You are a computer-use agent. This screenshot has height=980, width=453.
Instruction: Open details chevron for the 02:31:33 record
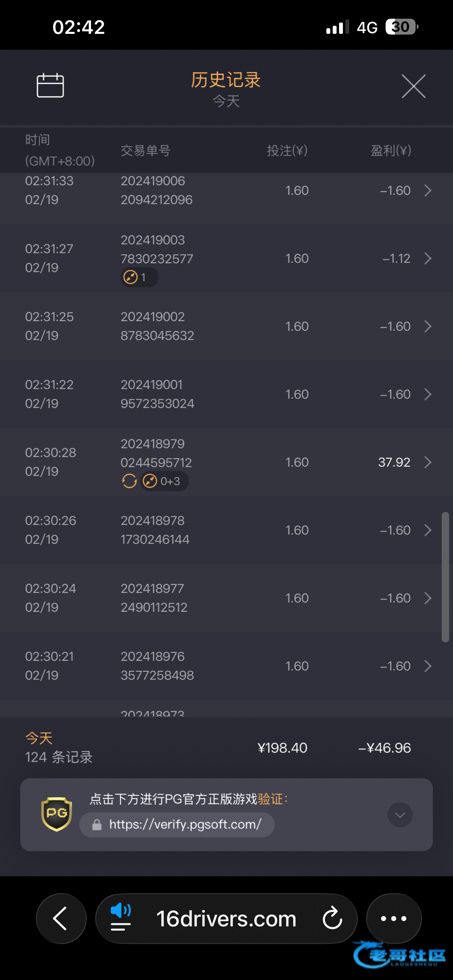click(428, 190)
